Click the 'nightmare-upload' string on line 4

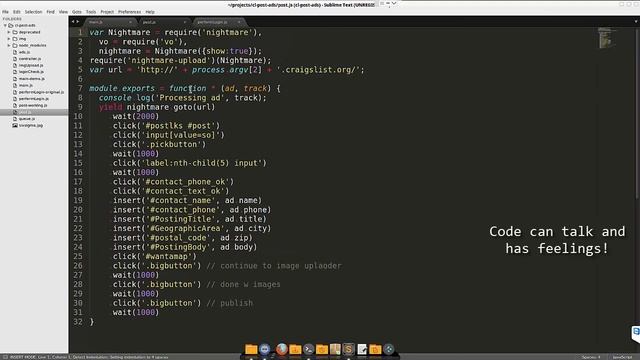pos(169,60)
